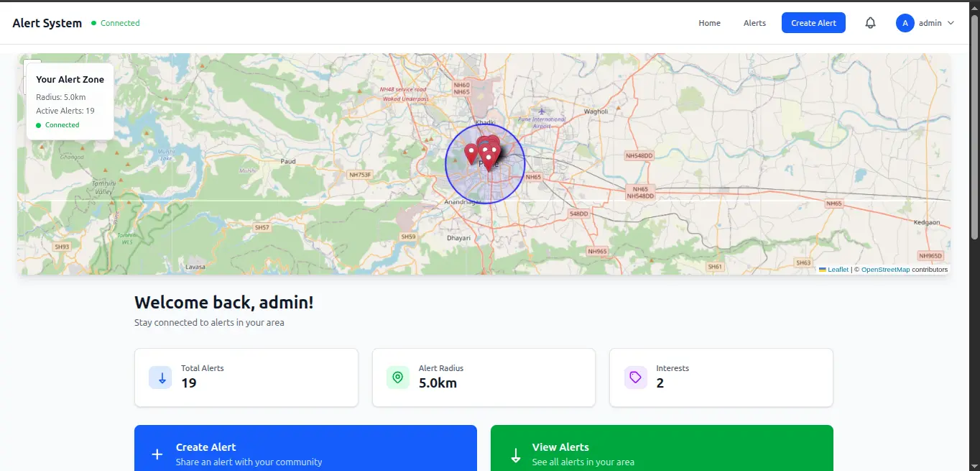Click the arrow icon on View Alerts card

coord(515,454)
